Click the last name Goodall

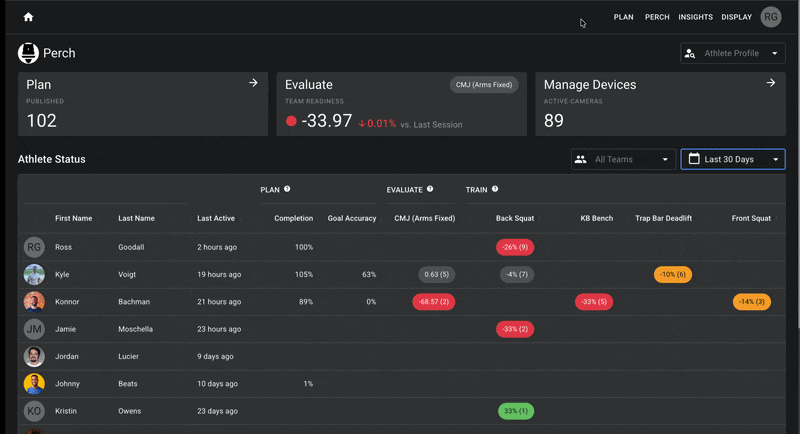click(x=131, y=247)
